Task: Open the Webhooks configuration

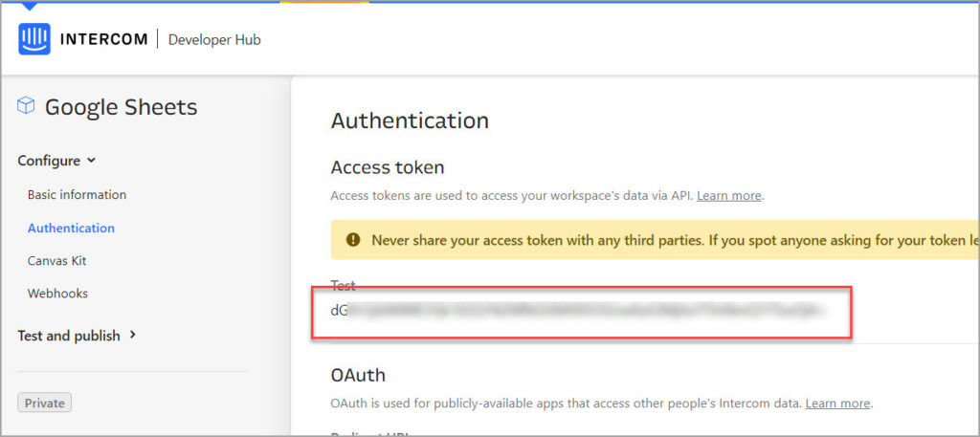Action: [57, 294]
